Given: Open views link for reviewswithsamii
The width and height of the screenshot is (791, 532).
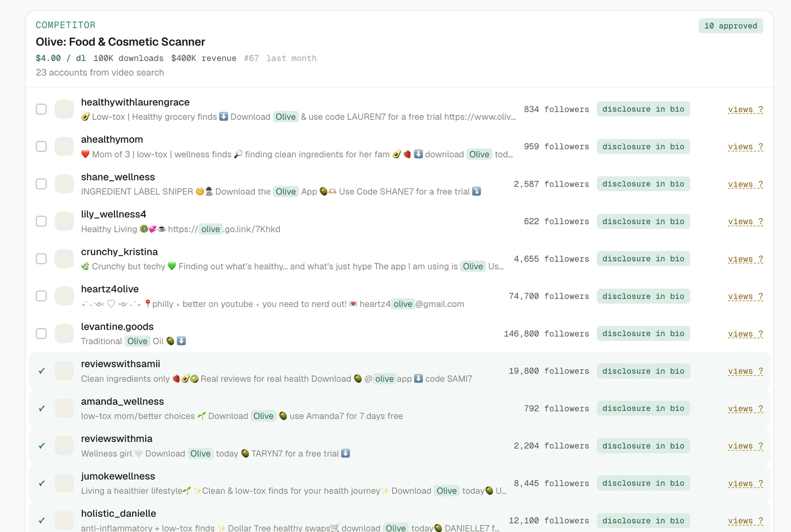Looking at the screenshot, I should 746,371.
